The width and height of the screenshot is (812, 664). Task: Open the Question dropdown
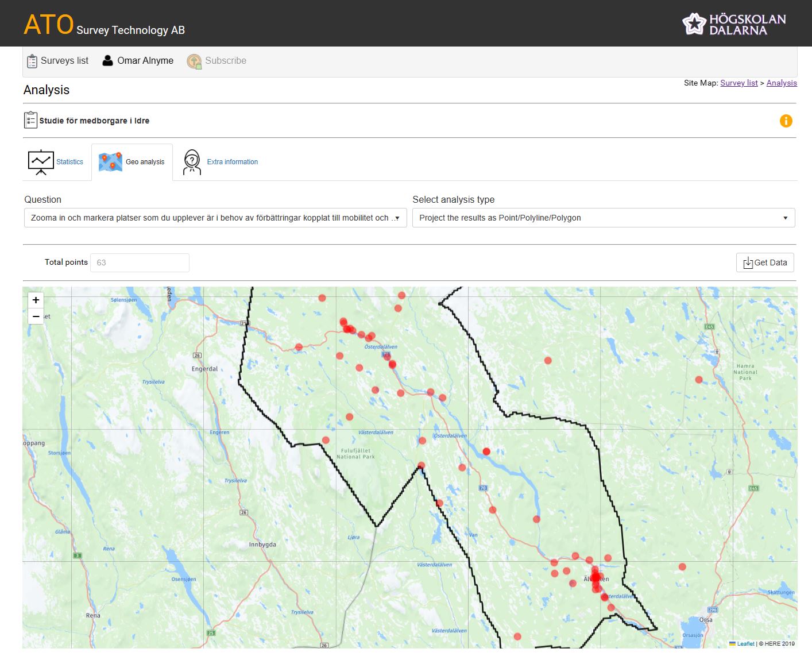pyautogui.click(x=215, y=218)
